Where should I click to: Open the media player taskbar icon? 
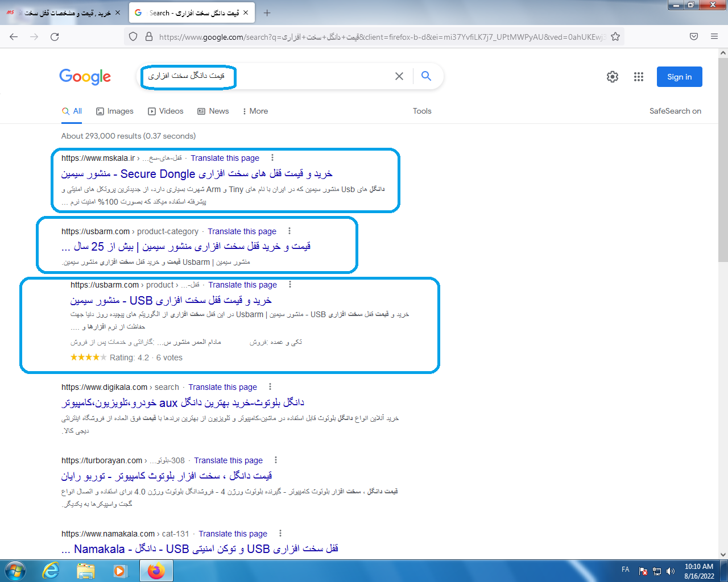click(x=120, y=571)
